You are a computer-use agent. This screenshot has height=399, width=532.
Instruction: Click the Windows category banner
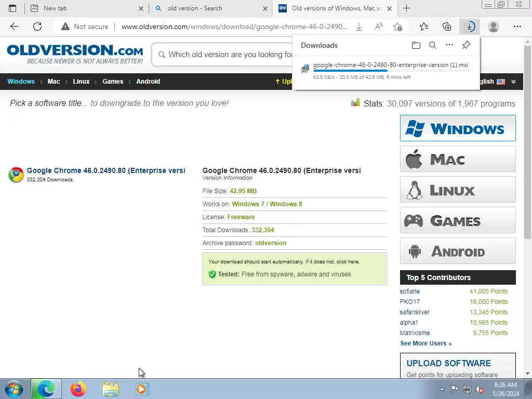tap(458, 128)
